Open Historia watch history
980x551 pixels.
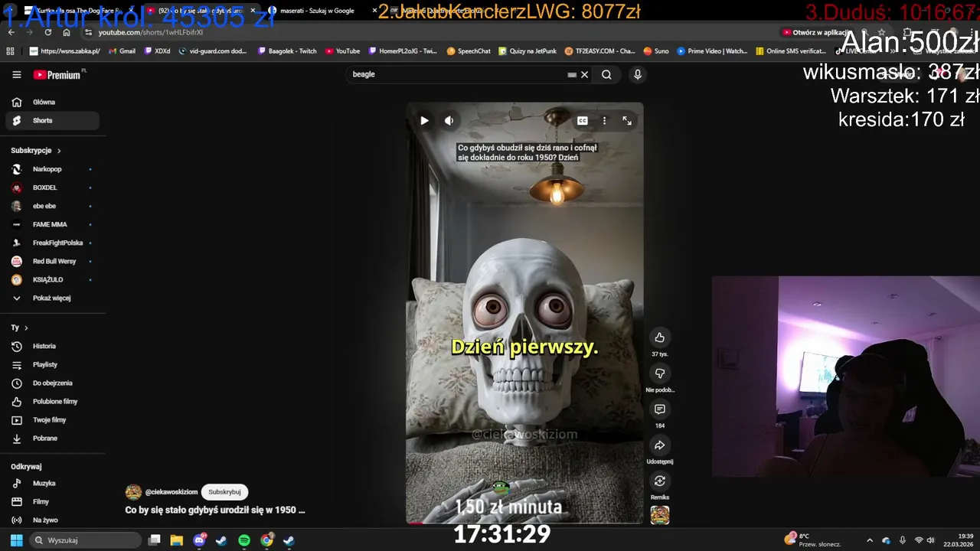(52, 346)
